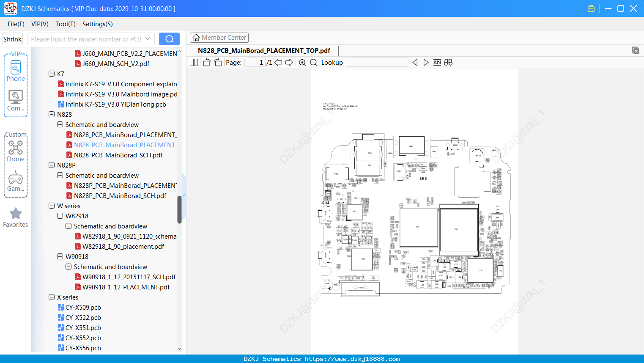Go to next page arrow
This screenshot has width=644, height=363.
(289, 63)
